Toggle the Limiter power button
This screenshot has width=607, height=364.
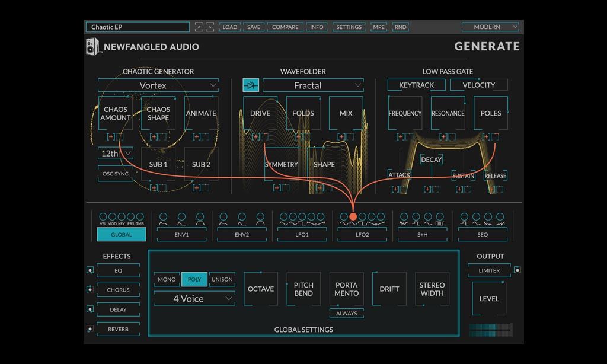(x=517, y=270)
